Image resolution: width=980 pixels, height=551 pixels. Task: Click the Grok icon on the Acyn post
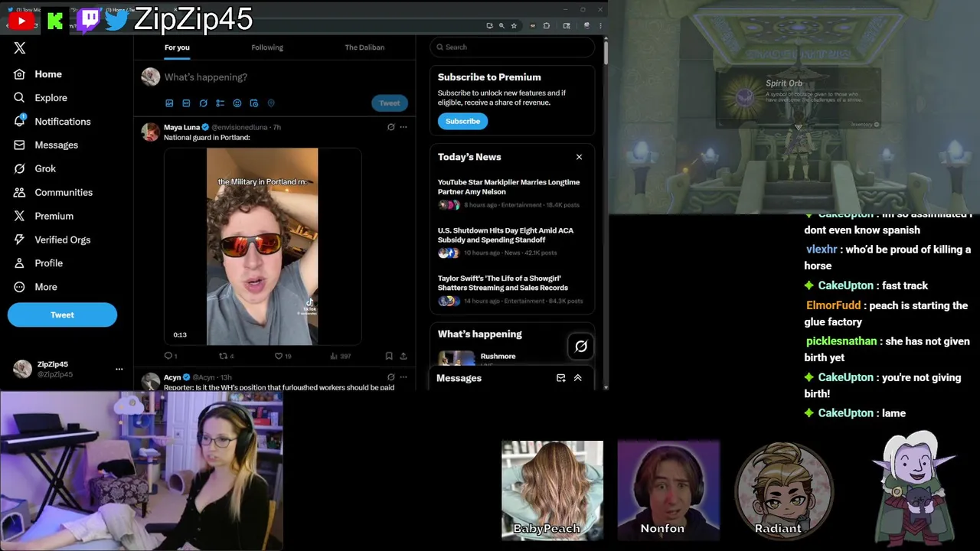[390, 377]
